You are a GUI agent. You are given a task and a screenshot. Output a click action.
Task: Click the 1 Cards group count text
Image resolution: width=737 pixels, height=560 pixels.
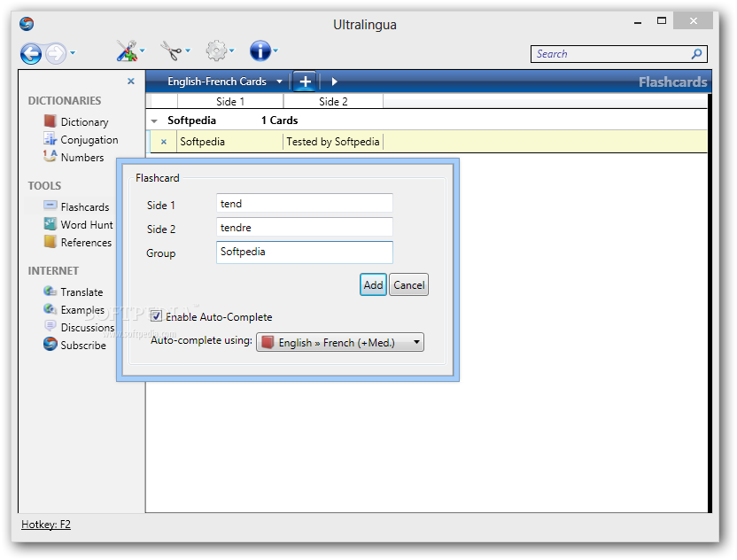(280, 121)
